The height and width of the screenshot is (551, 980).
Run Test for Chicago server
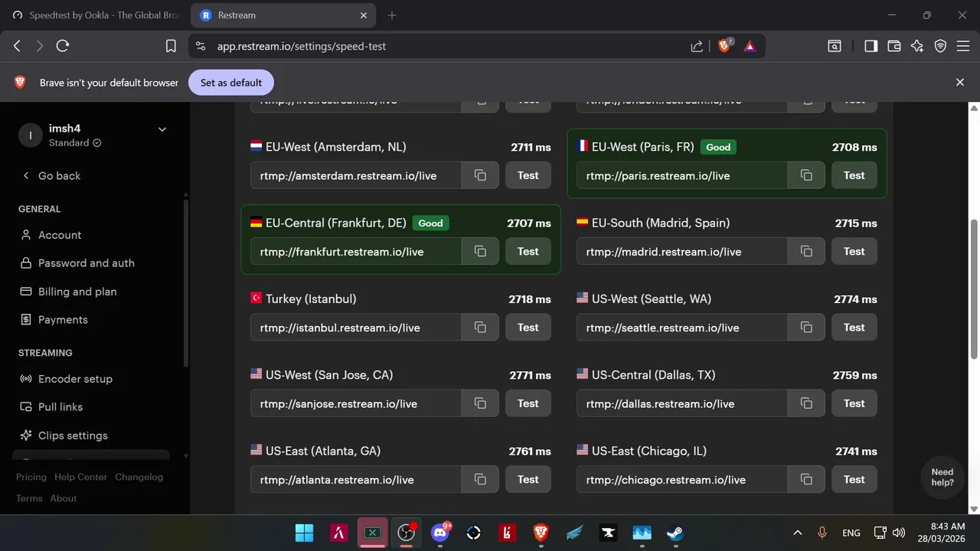point(854,479)
